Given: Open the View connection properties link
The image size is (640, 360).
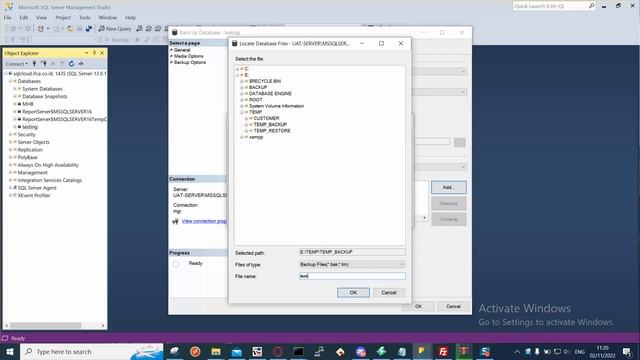Looking at the screenshot, I should tap(204, 221).
